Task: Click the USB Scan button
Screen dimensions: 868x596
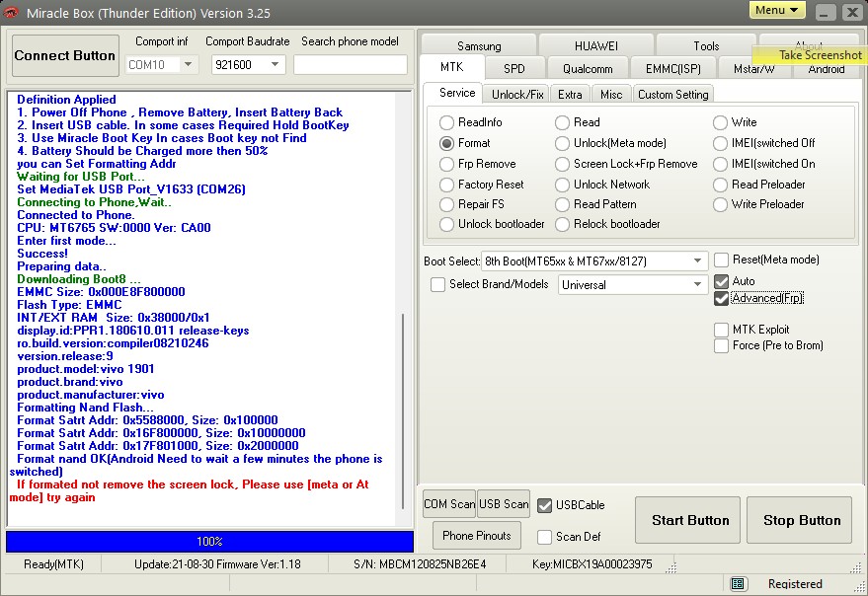Action: [x=504, y=503]
